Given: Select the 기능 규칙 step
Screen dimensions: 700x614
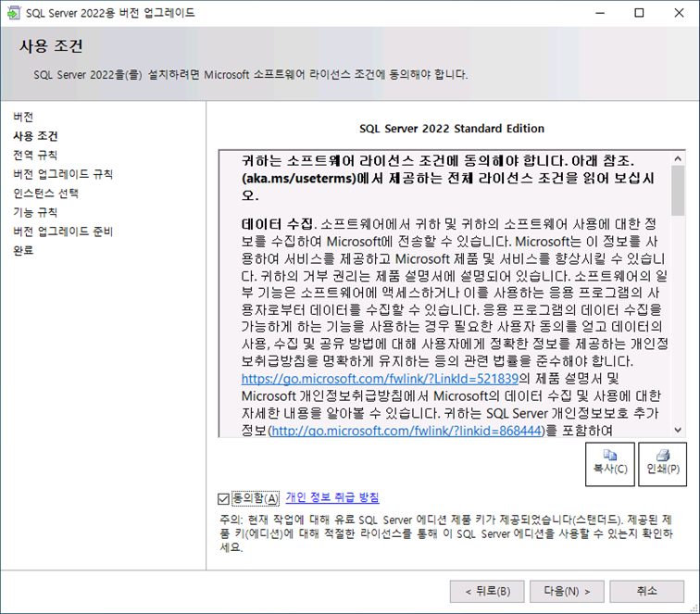Looking at the screenshot, I should 35,212.
